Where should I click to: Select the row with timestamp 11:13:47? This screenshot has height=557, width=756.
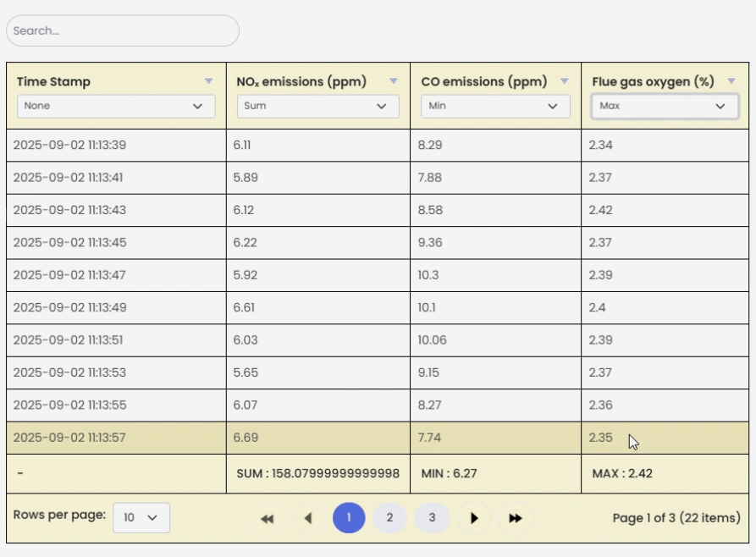pyautogui.click(x=378, y=275)
